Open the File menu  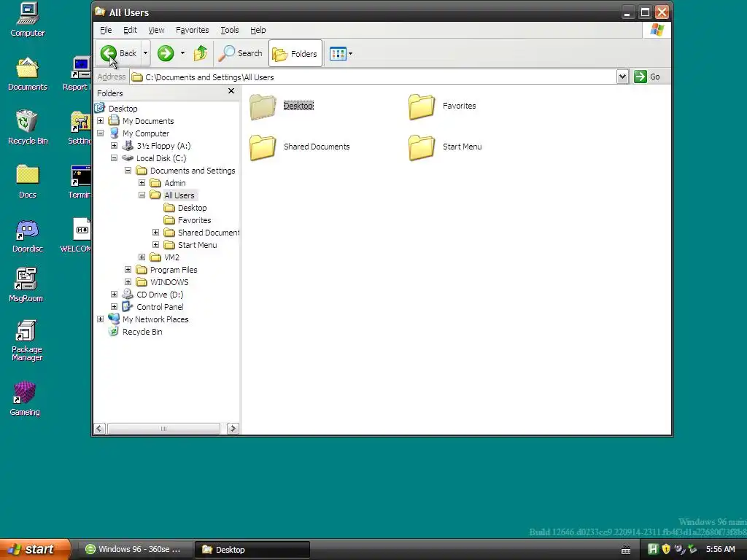tap(106, 30)
